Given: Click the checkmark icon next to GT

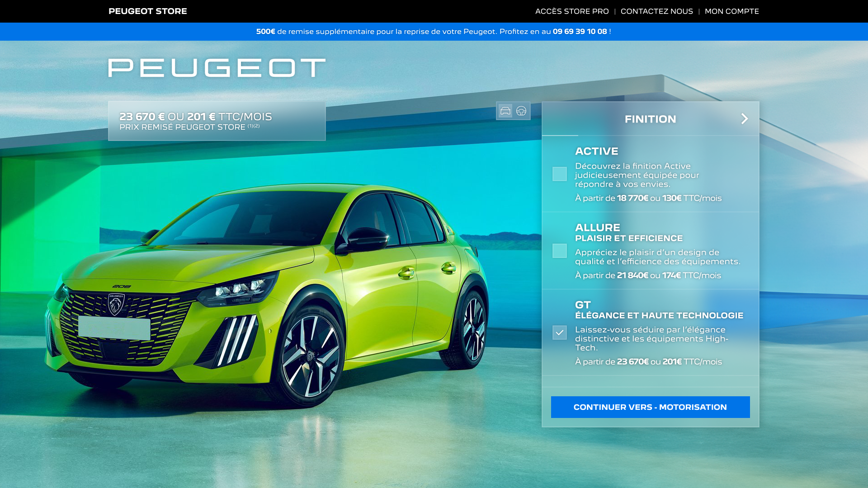Looking at the screenshot, I should pyautogui.click(x=559, y=333).
